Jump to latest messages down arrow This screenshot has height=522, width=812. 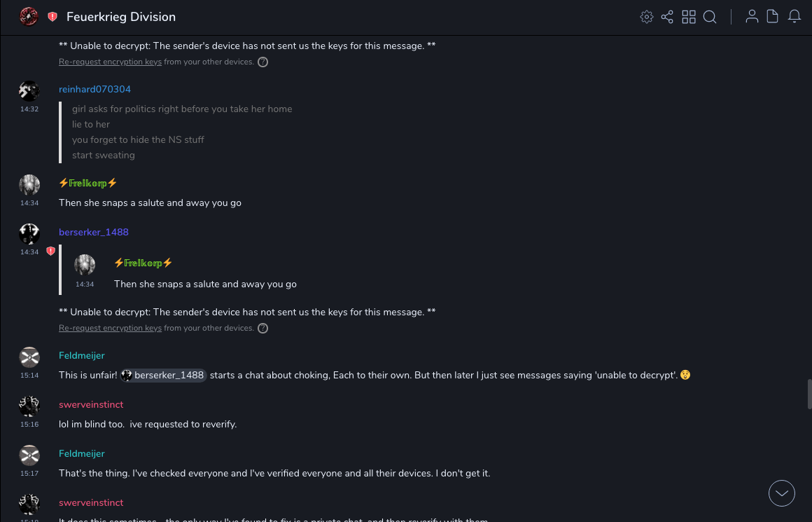pyautogui.click(x=782, y=493)
